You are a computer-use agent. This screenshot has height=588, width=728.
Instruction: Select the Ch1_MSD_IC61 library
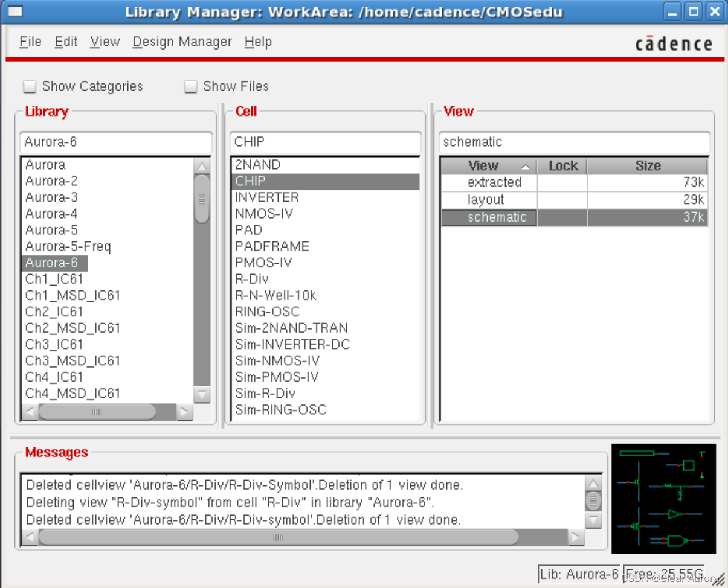tap(72, 295)
